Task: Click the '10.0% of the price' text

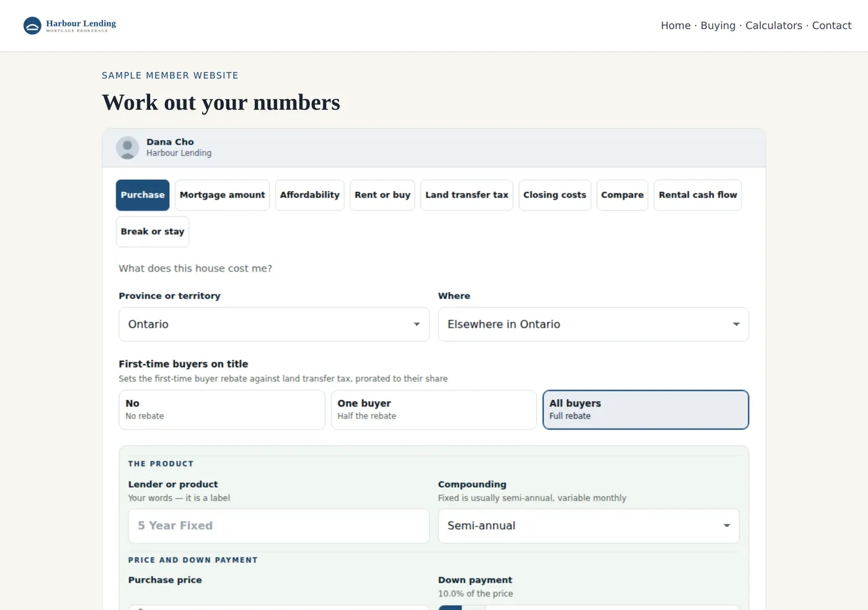Action: [476, 593]
